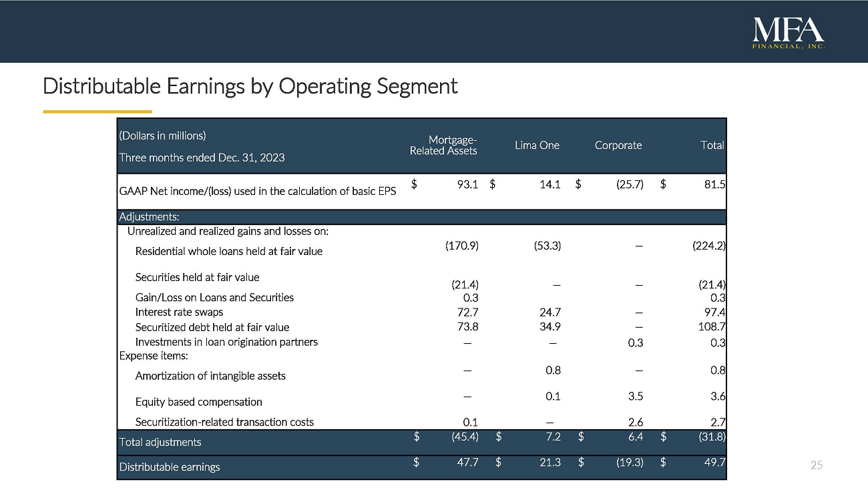Click the Securitized debt held at fair value label
The width and height of the screenshot is (868, 488).
[x=212, y=327]
